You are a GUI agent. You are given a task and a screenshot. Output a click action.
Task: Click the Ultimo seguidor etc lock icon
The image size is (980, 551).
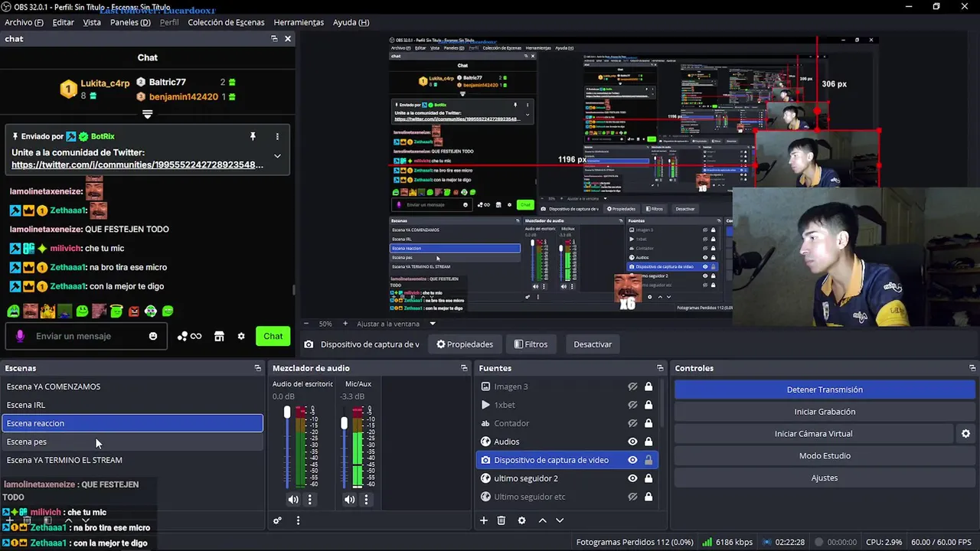pyautogui.click(x=648, y=497)
